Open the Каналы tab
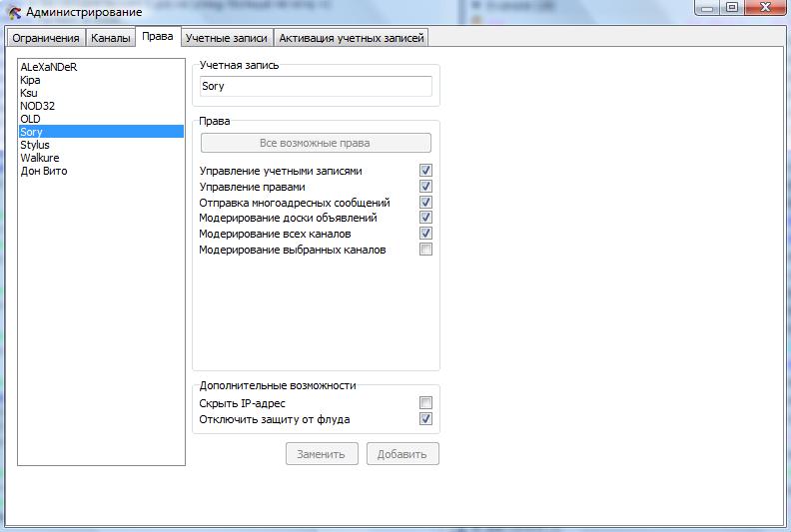This screenshot has width=791, height=532. coord(110,39)
